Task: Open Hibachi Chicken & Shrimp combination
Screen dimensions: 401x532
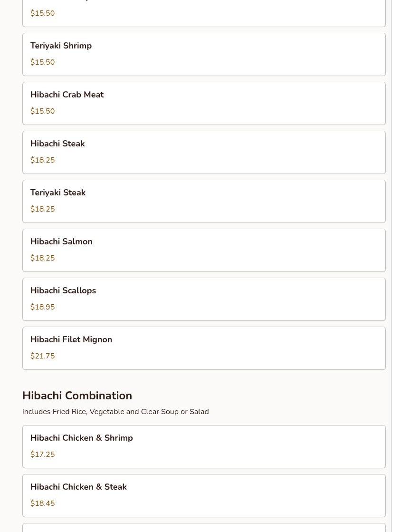Action: coord(82,438)
